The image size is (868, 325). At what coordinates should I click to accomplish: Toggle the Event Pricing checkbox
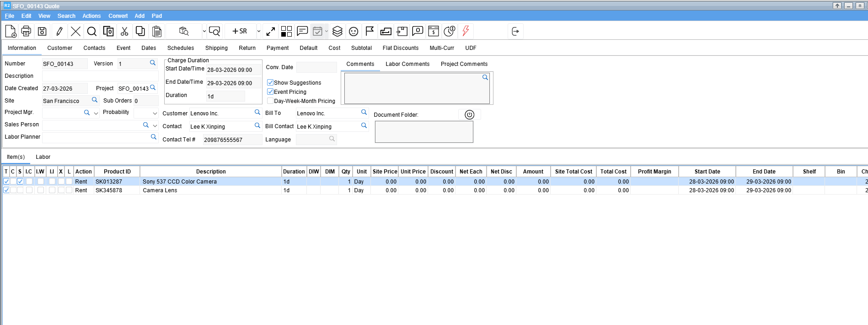(x=270, y=92)
